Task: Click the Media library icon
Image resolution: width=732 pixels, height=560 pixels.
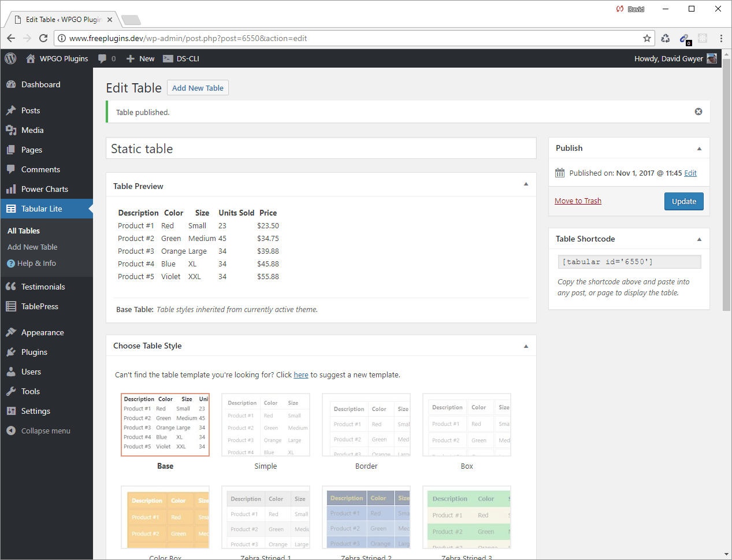Action: coord(11,130)
